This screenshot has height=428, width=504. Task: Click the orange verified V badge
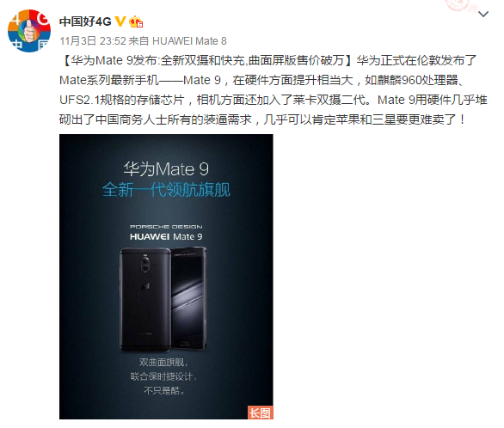[120, 21]
